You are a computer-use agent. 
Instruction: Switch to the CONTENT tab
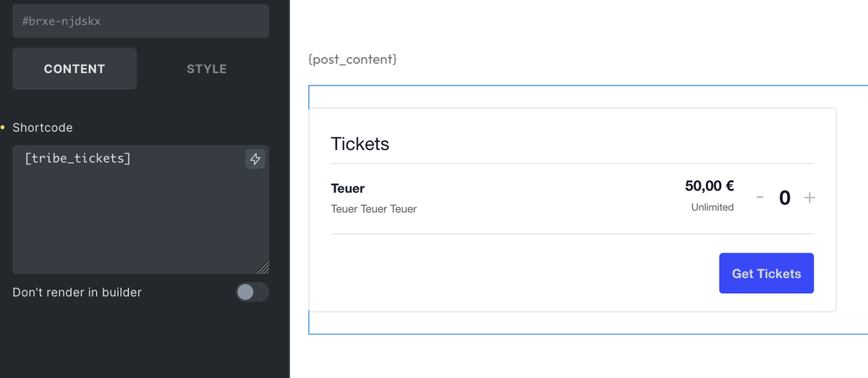75,69
